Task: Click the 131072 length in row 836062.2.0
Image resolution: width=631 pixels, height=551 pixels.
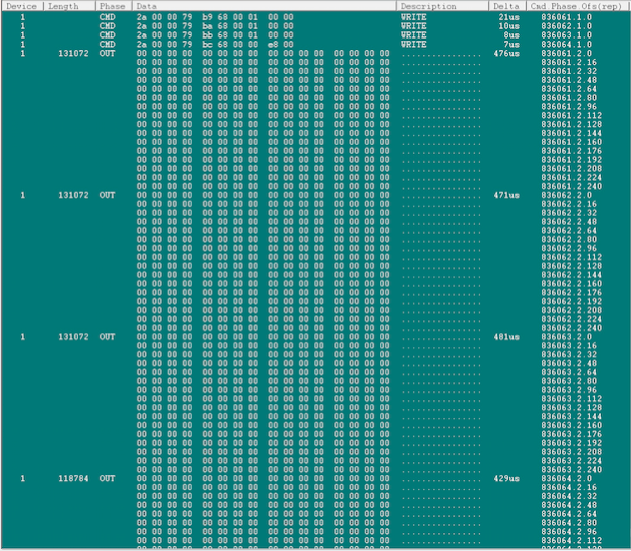Action: tap(73, 195)
